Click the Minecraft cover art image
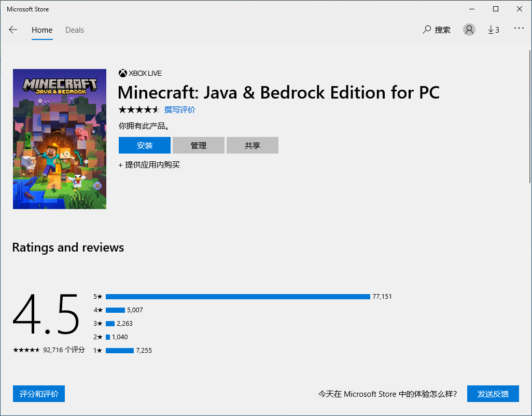532x416 pixels. click(60, 139)
